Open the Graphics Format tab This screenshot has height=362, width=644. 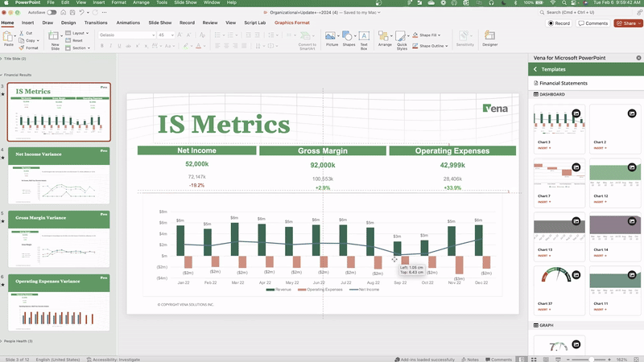pyautogui.click(x=292, y=23)
